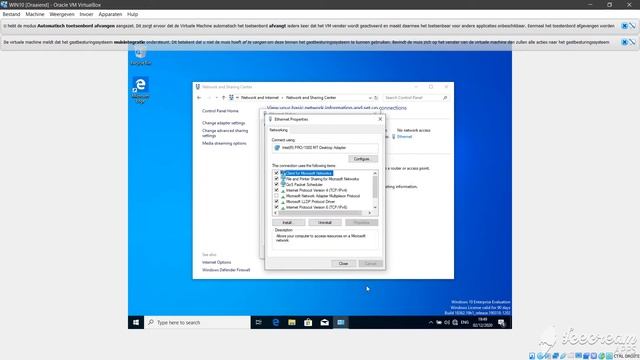Viewport: 640px width, 360px height.
Task: Click the Close button in Ethernet Properties
Action: tap(343, 263)
